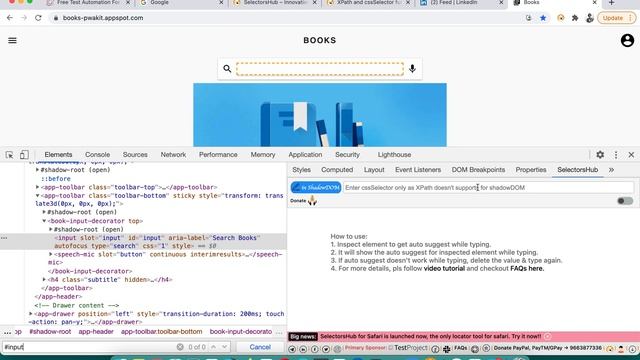The height and width of the screenshot is (360, 640).
Task: Switch to the Elements tab
Action: (58, 155)
